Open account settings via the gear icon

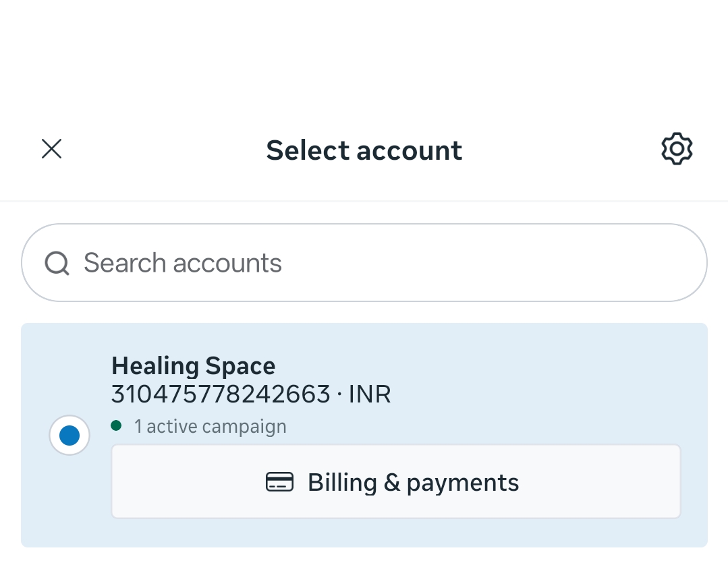pos(677,149)
